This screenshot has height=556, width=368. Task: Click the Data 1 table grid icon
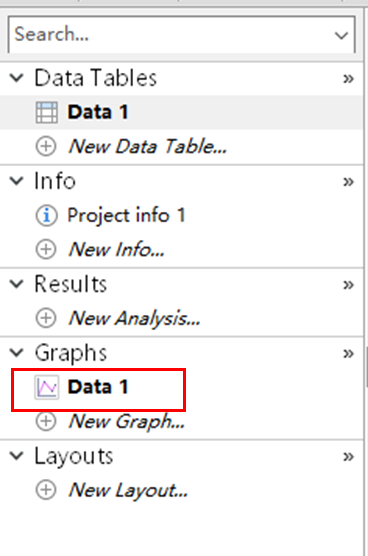click(x=46, y=112)
